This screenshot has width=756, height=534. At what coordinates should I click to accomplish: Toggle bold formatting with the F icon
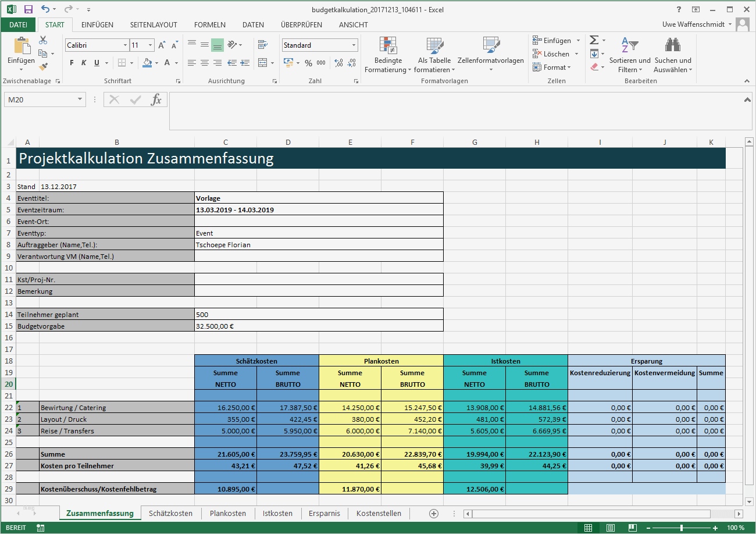[71, 62]
